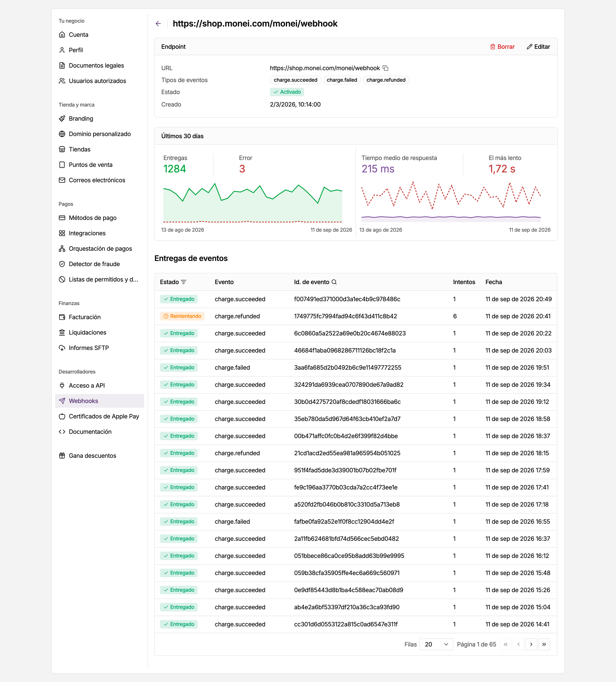Open event f007491ed371000d3a1ec4b9c978486c row

(x=355, y=299)
